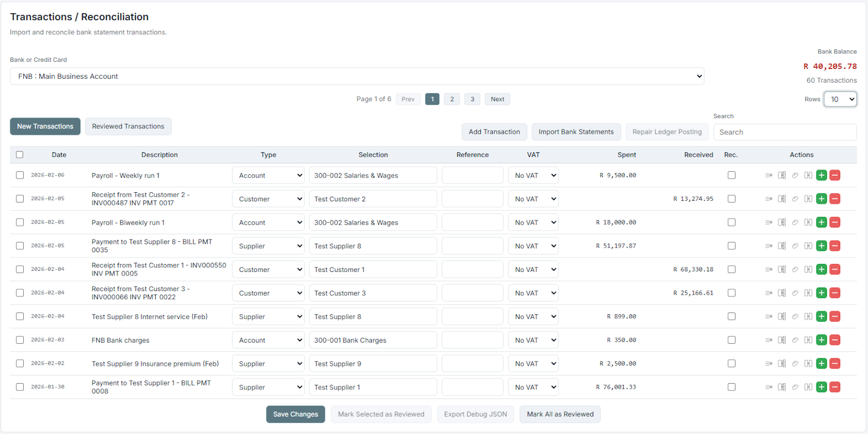Toggle Rec. checkbox for Payroll Weekly run 1

click(731, 175)
